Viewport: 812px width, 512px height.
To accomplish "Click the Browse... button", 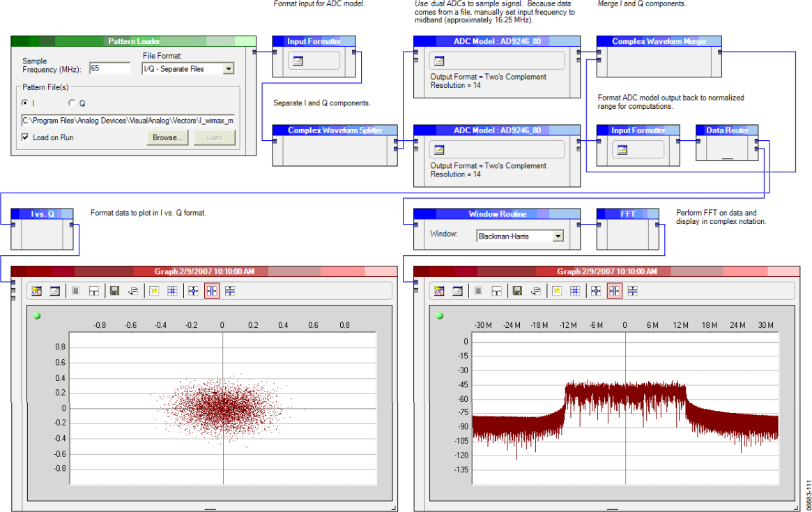I will point(167,137).
